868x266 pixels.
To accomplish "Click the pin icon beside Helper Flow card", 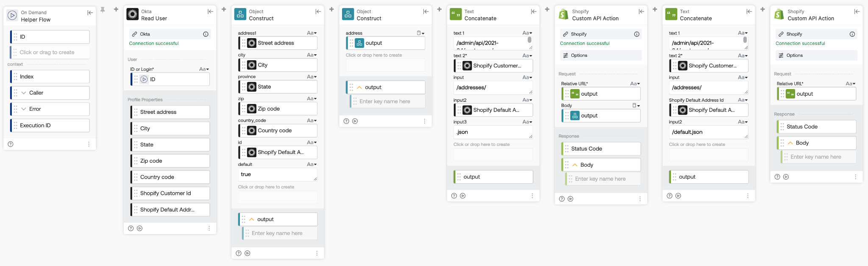I will click(103, 9).
